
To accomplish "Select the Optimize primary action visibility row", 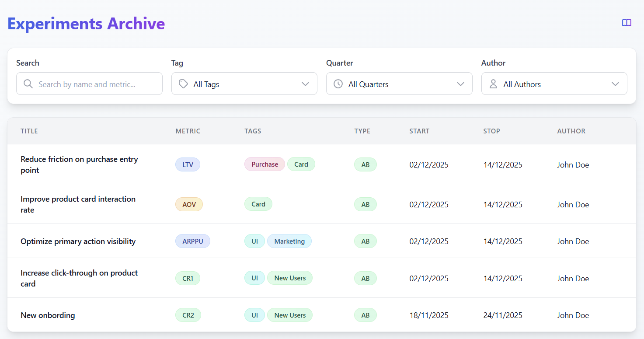I will tap(78, 241).
